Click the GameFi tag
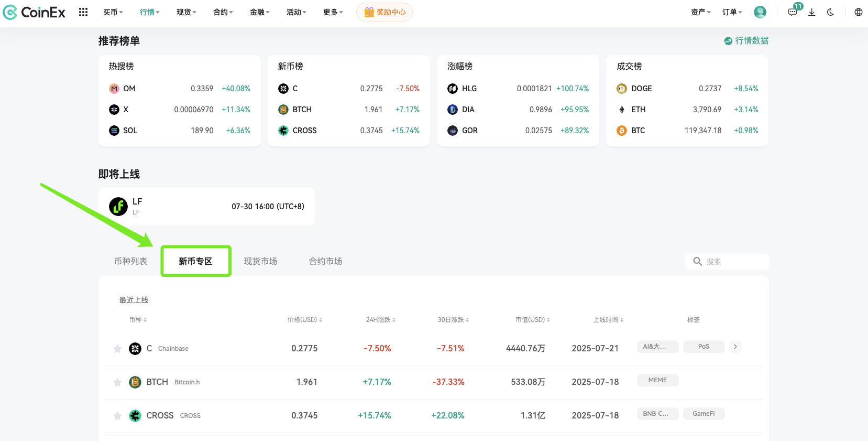This screenshot has width=868, height=441. click(x=704, y=414)
